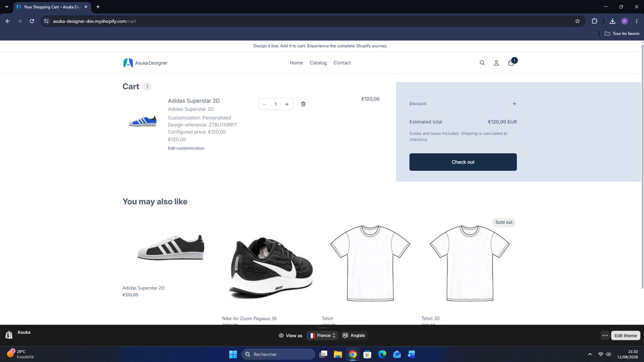Open the cart bag icon in header

pos(511,63)
